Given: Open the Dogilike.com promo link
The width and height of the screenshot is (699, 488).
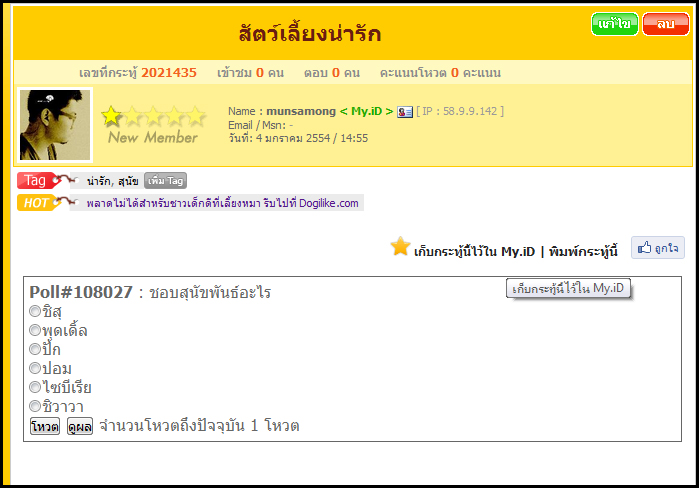Looking at the screenshot, I should click(x=222, y=203).
